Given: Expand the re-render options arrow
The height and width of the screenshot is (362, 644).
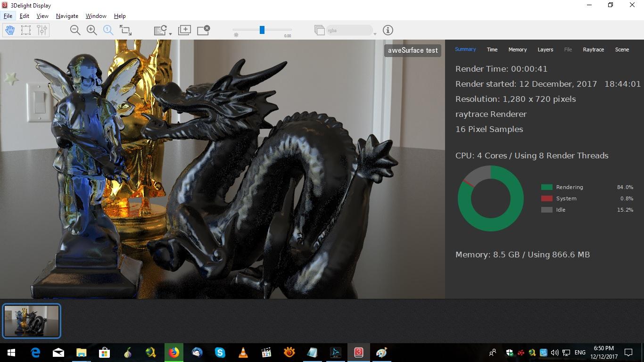Looking at the screenshot, I should click(170, 33).
